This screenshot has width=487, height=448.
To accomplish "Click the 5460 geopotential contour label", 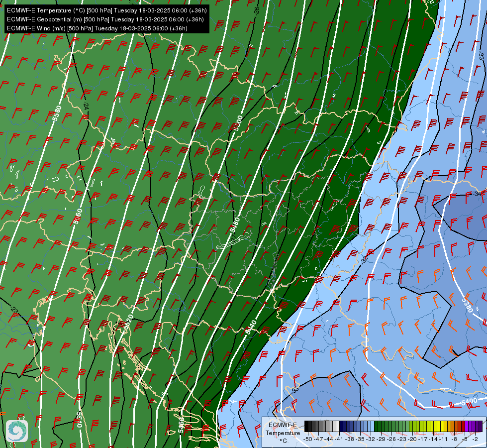I will (182, 425).
